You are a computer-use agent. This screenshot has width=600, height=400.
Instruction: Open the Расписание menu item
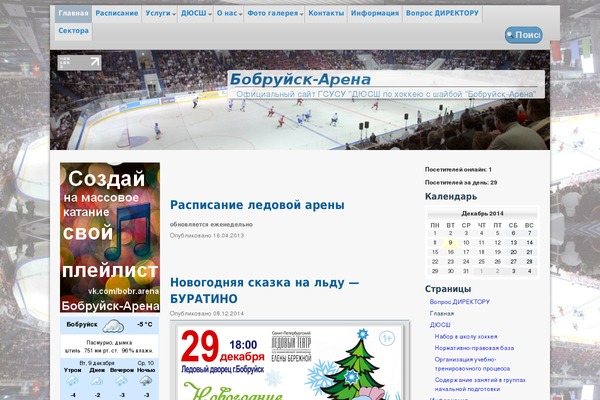(x=117, y=13)
